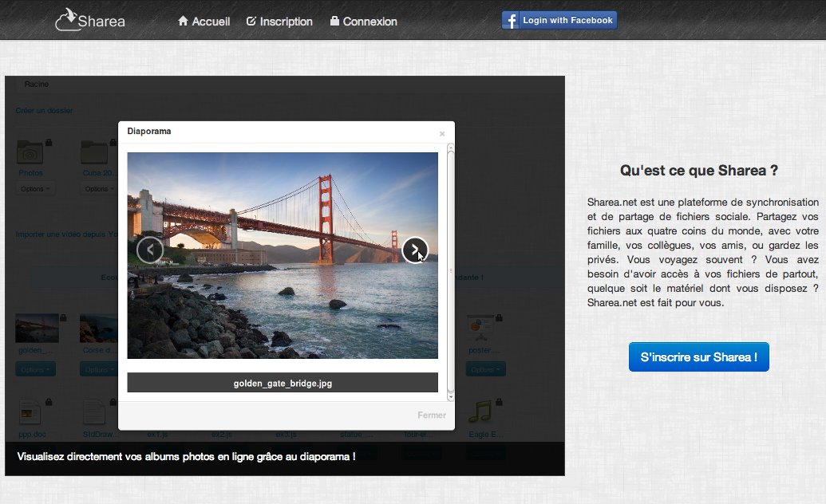Close the Diaporama dialog with the X
826x504 pixels.
coord(442,134)
